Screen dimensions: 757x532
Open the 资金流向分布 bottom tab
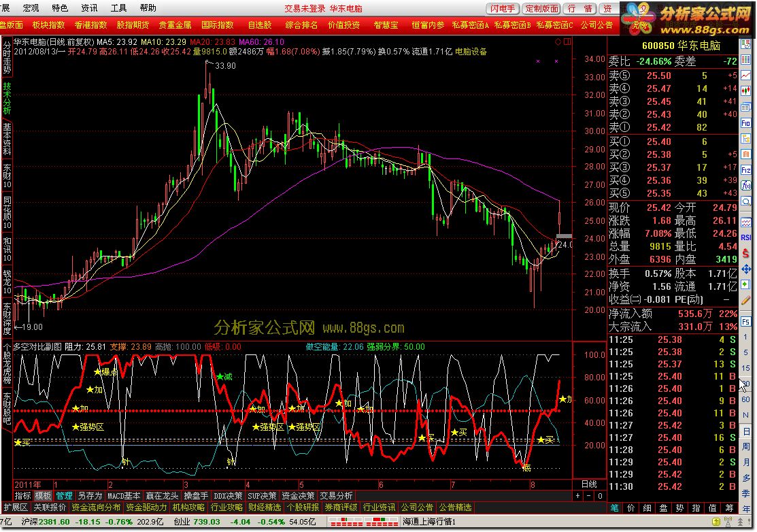96,508
